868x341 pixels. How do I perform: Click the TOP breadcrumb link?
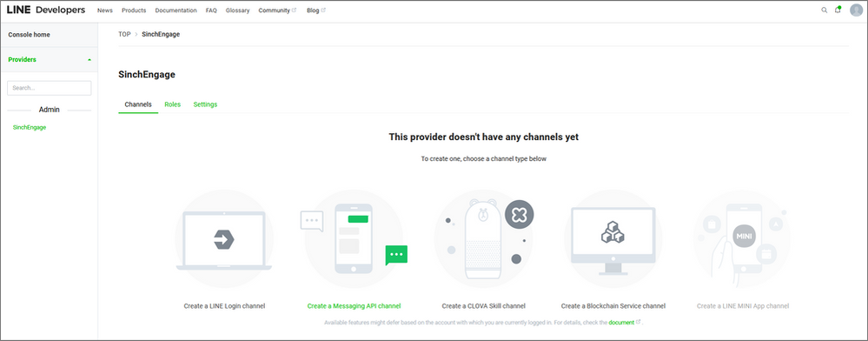(124, 35)
